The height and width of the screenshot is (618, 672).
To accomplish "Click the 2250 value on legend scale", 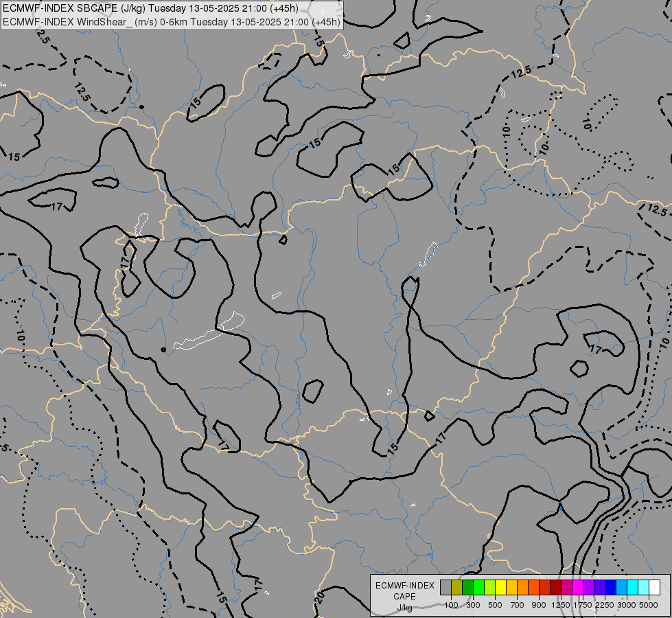I will tap(604, 605).
